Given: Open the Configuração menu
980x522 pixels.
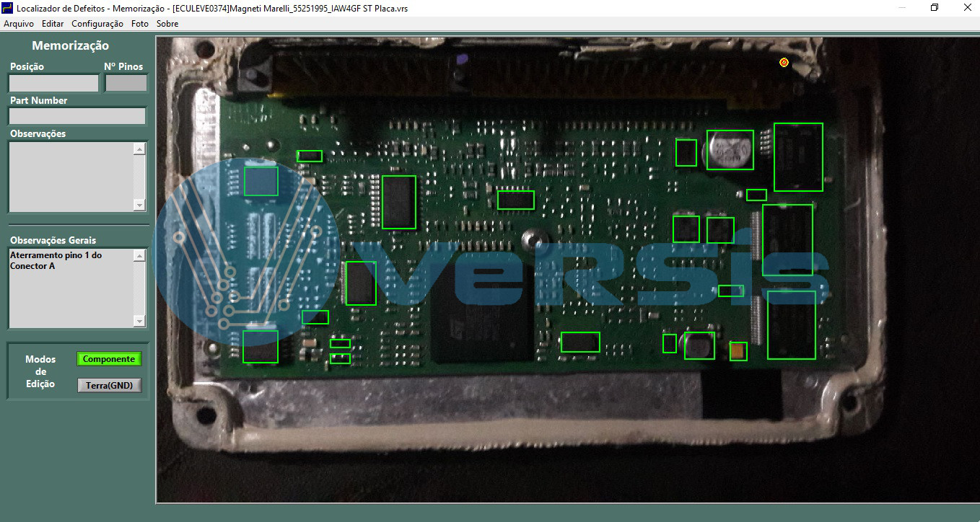Looking at the screenshot, I should pyautogui.click(x=97, y=24).
